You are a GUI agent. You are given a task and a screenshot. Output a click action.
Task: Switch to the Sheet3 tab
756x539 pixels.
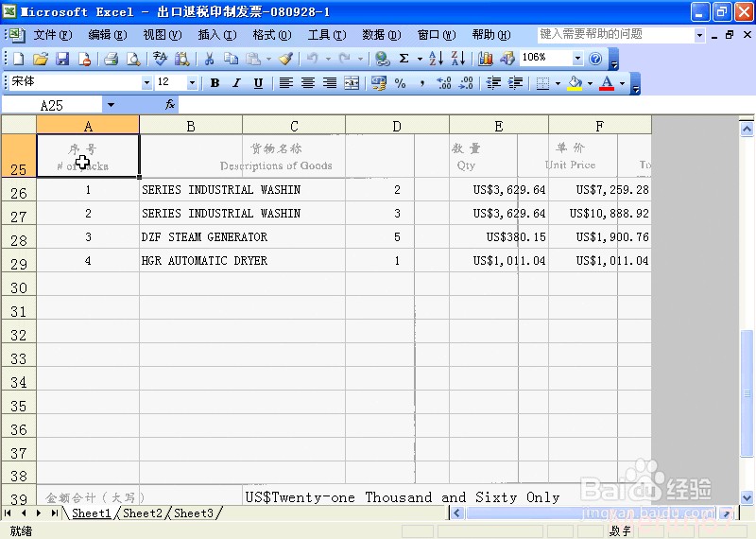(x=194, y=513)
